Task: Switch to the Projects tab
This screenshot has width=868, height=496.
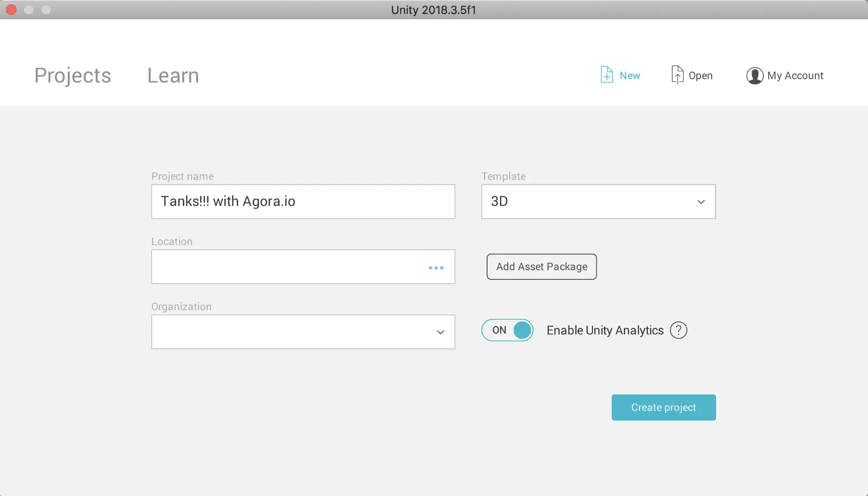Action: [73, 75]
